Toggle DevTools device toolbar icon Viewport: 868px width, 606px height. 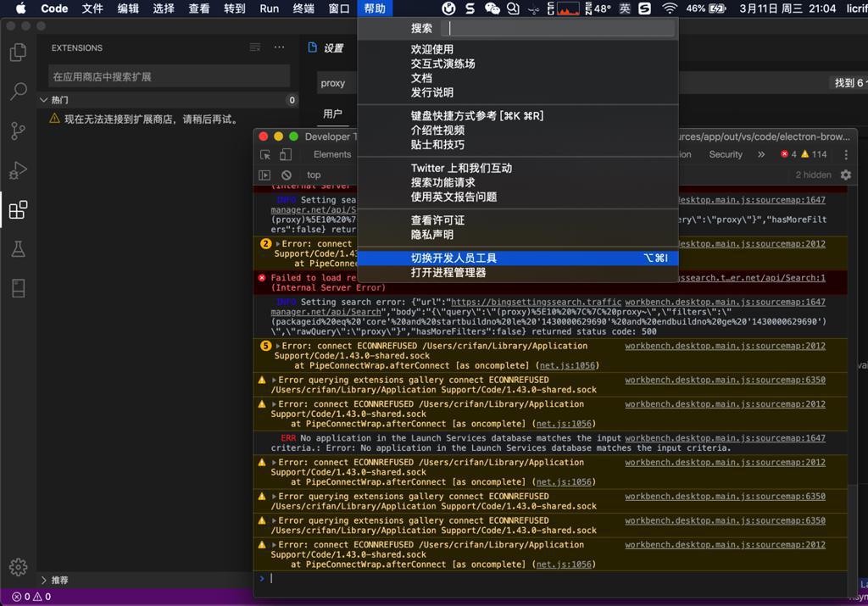(286, 154)
